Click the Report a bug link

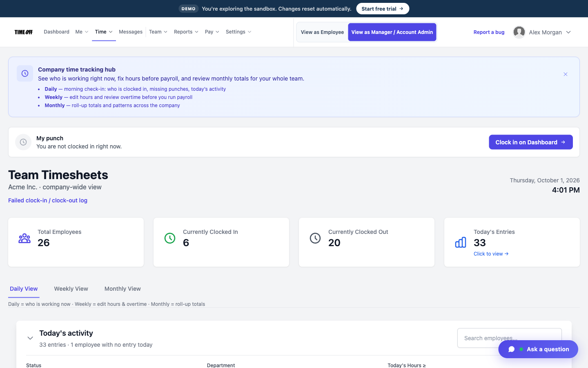[x=489, y=32]
